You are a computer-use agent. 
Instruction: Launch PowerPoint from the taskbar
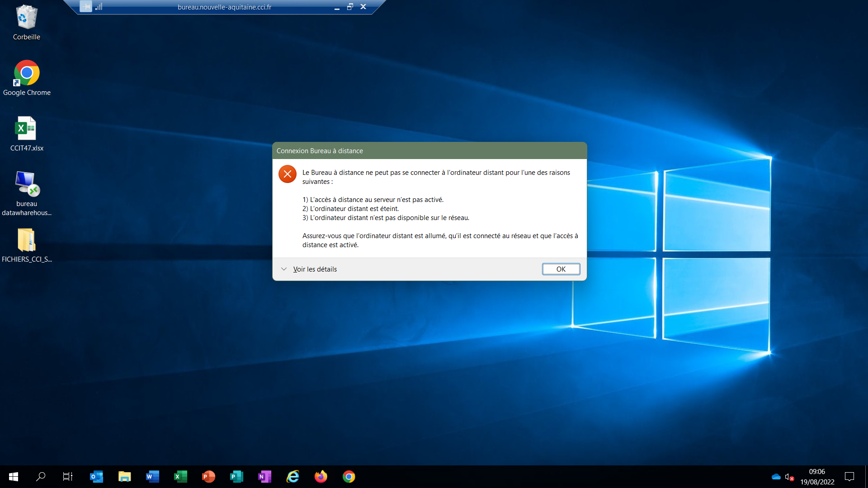pos(208,477)
